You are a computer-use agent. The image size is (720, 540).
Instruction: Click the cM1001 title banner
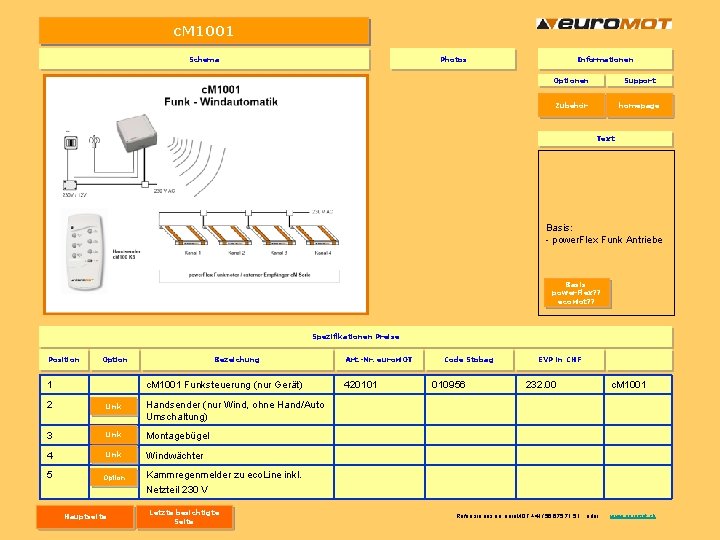pos(204,31)
